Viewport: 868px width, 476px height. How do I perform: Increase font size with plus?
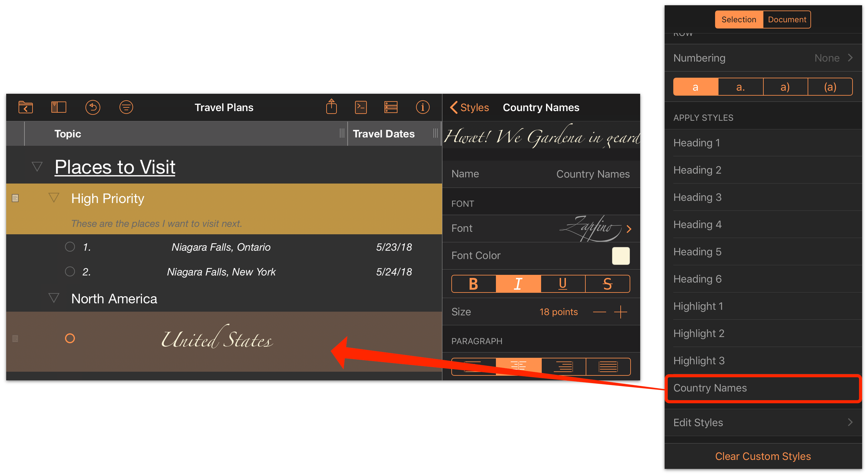620,312
